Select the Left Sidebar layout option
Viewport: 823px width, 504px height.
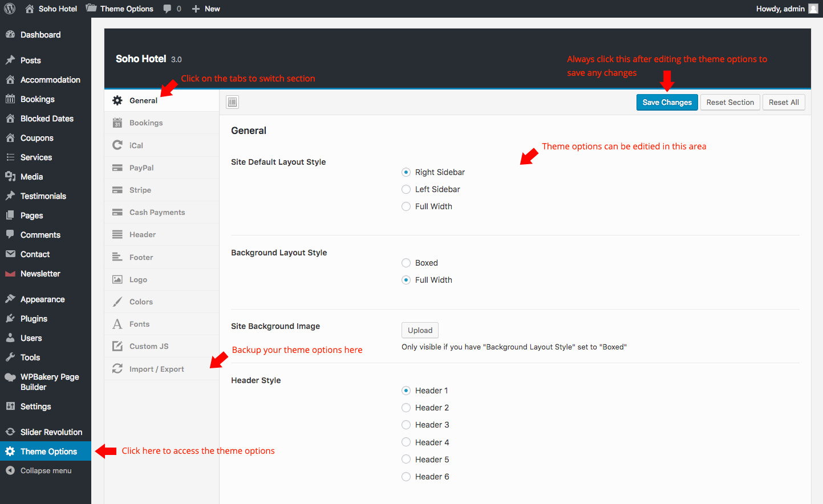pos(406,189)
